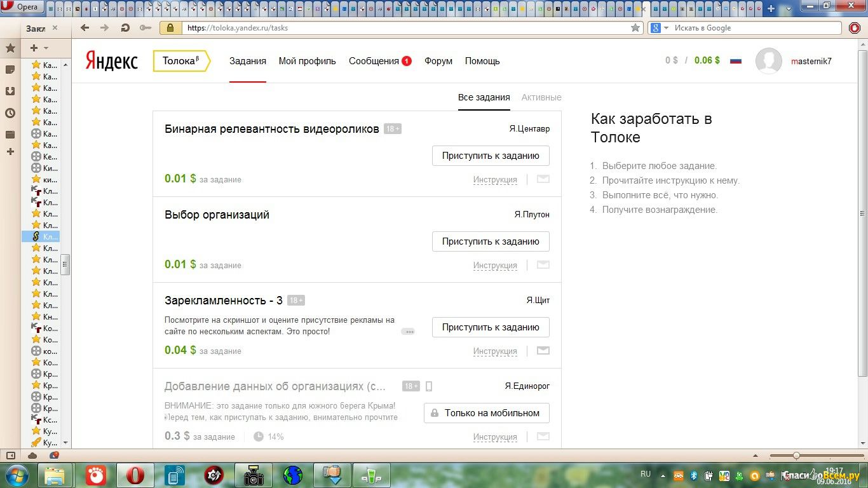The width and height of the screenshot is (868, 488).
Task: Bookmark page with address bar star
Action: click(635, 28)
